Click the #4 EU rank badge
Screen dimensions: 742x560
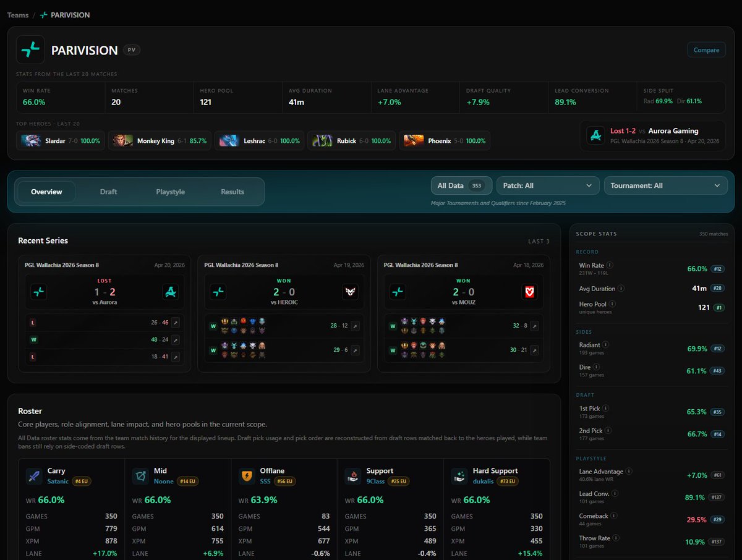pyautogui.click(x=82, y=481)
